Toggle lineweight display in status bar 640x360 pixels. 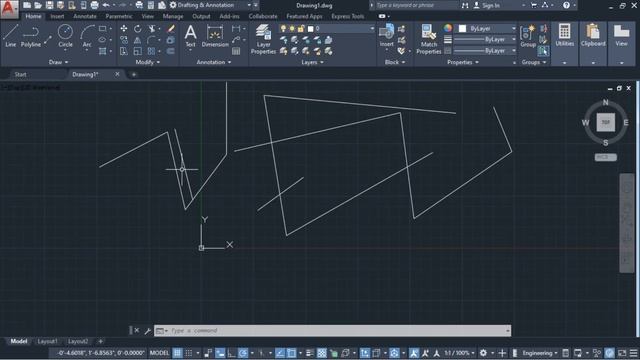click(x=309, y=353)
